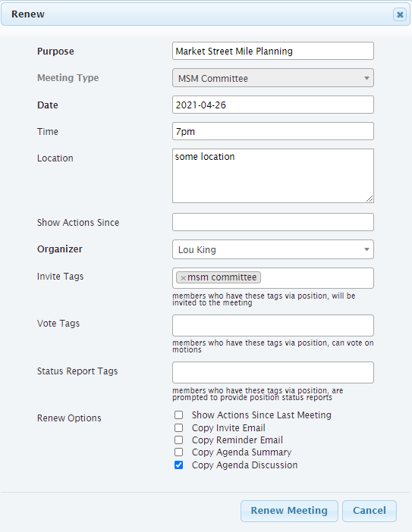Select the Time field showing 7pm
The width and height of the screenshot is (412, 532).
[x=273, y=131]
